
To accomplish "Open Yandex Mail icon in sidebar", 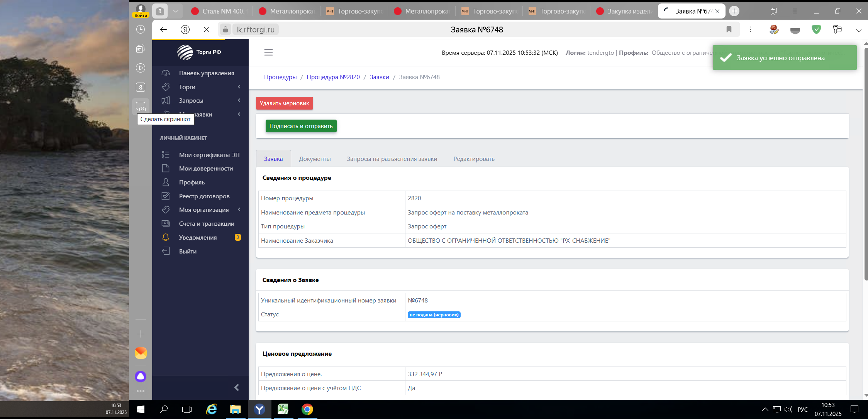I will pos(141,353).
